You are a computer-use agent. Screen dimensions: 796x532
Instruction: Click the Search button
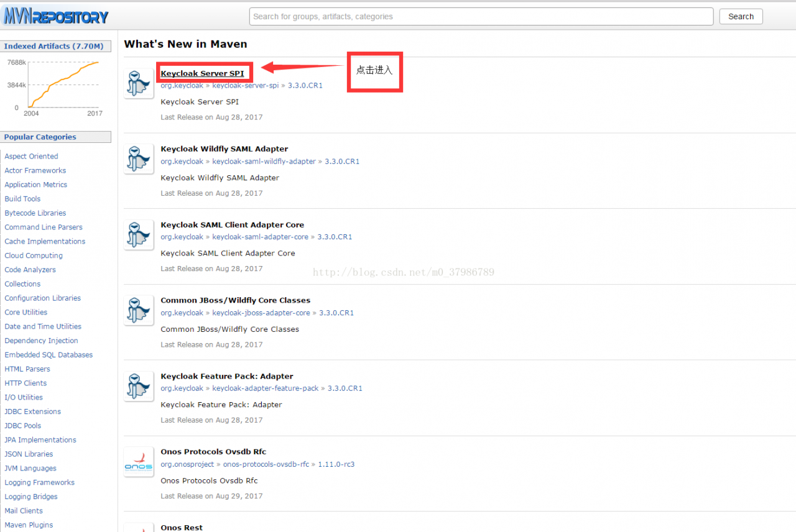[741, 17]
